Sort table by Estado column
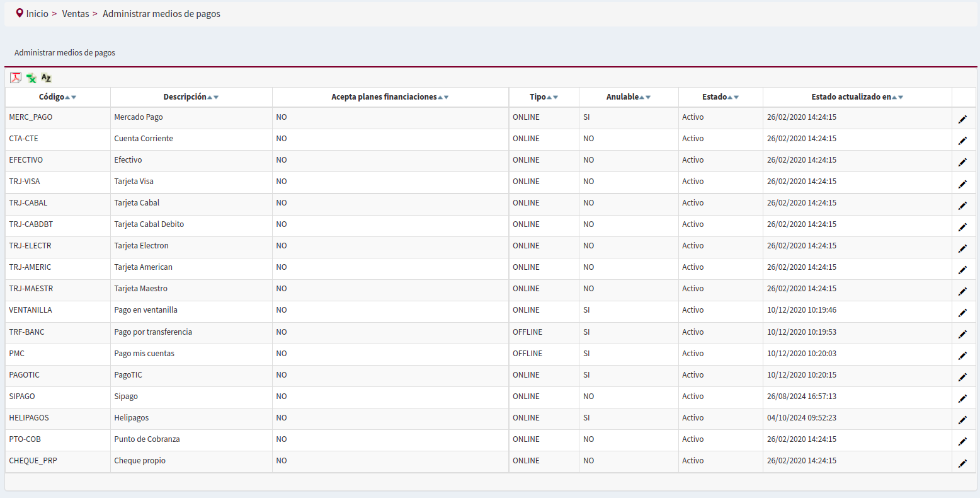 pyautogui.click(x=721, y=97)
